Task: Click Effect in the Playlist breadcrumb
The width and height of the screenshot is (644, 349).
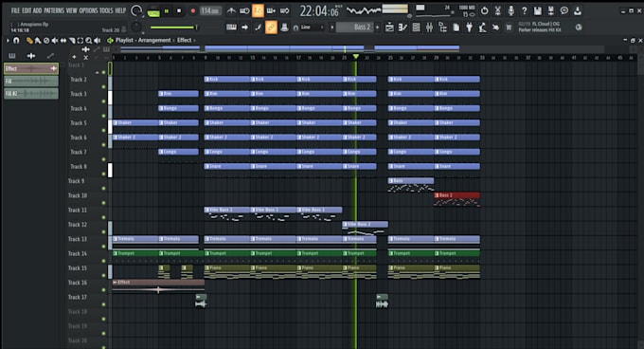Action: click(x=184, y=40)
